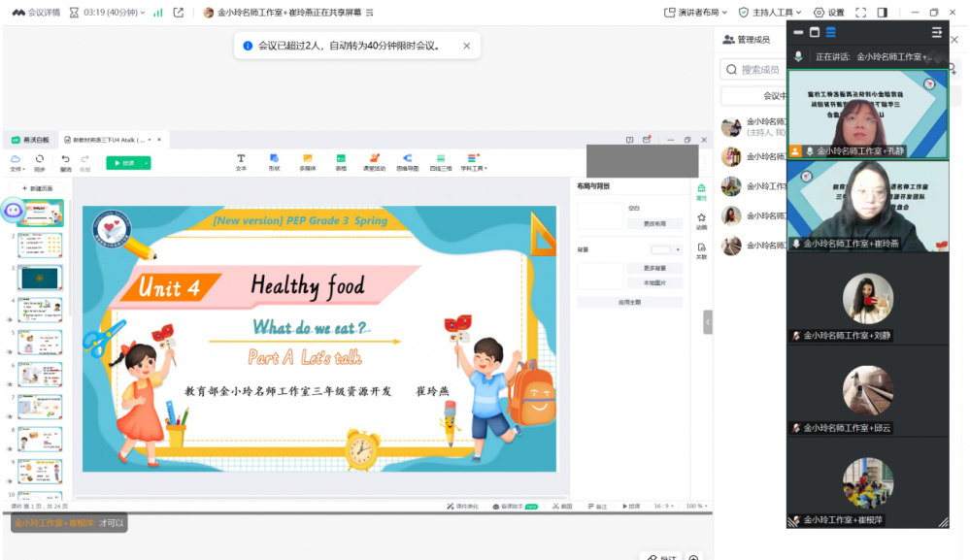
Task: Switch to the 希沃白板 home tab
Action: [30, 140]
